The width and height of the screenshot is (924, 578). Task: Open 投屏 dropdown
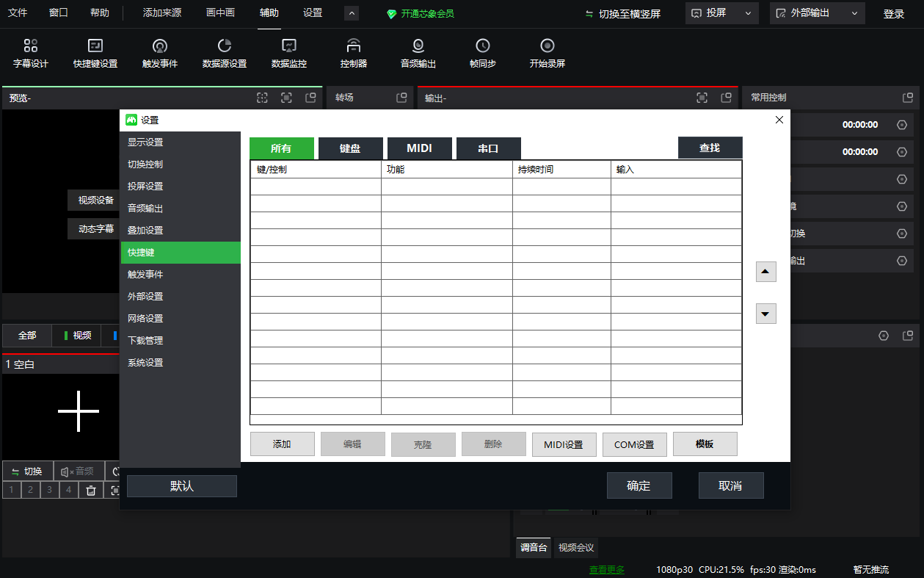(x=722, y=13)
